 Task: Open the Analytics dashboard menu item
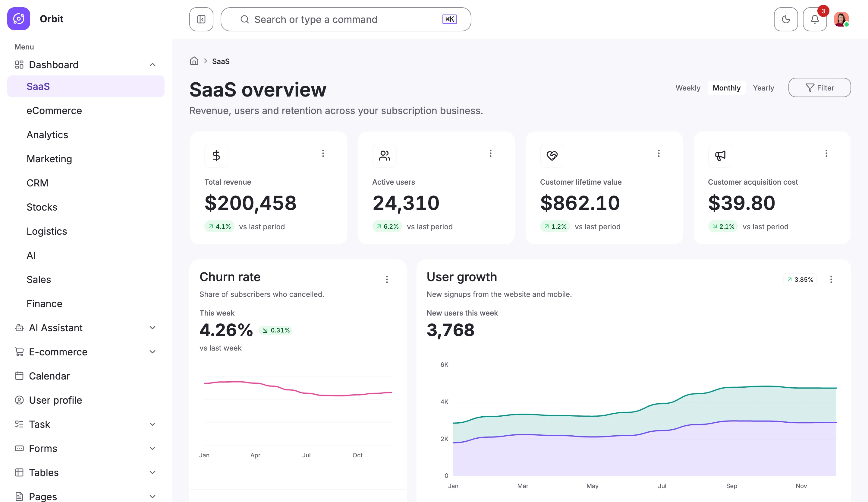[x=86, y=135]
